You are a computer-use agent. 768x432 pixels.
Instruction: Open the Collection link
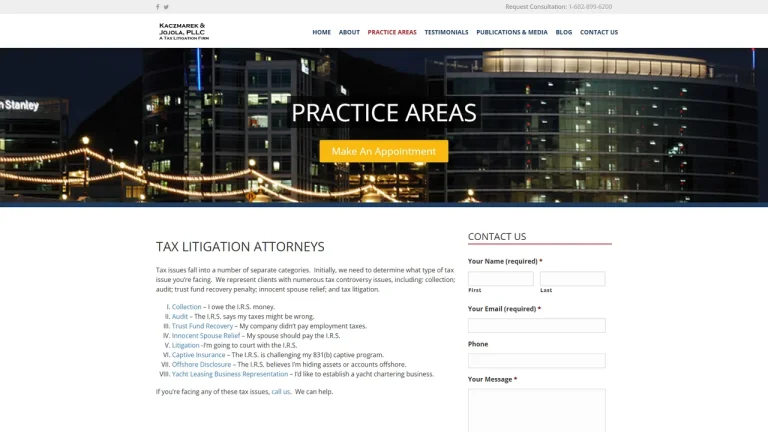(187, 307)
